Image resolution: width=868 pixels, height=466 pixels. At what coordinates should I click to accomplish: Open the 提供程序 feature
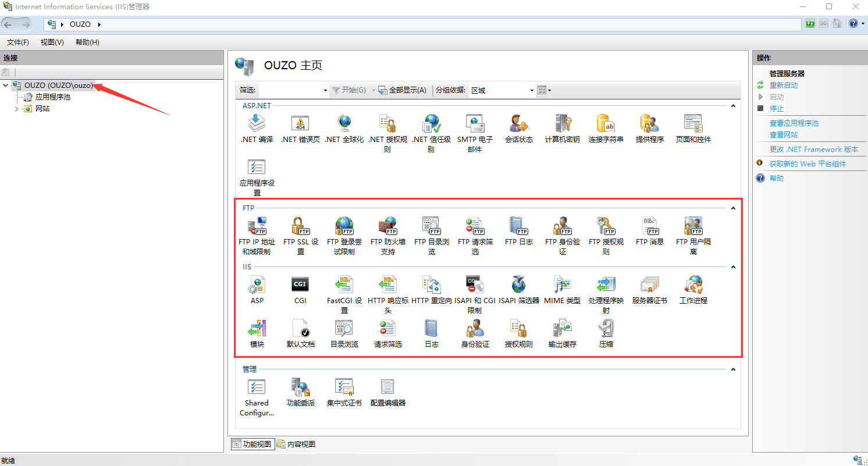[649, 129]
